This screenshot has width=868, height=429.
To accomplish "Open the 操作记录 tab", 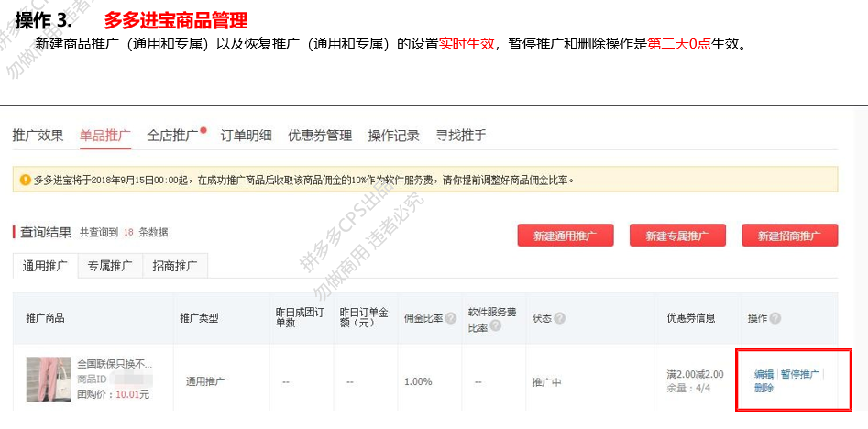I will [x=393, y=136].
